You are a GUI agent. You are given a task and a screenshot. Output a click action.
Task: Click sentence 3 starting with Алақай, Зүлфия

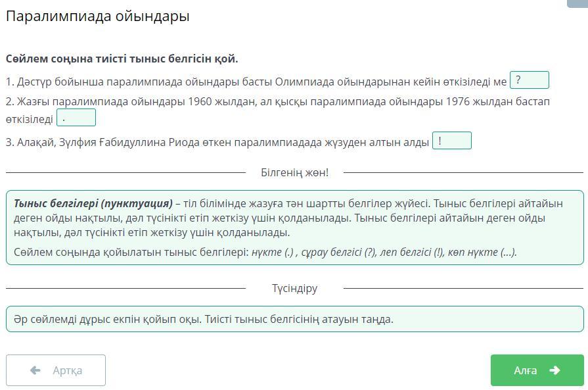point(217,142)
